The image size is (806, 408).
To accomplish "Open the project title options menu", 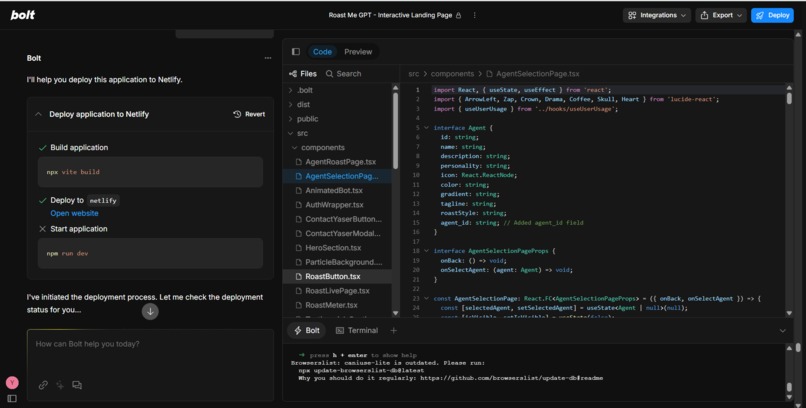I will (x=474, y=15).
